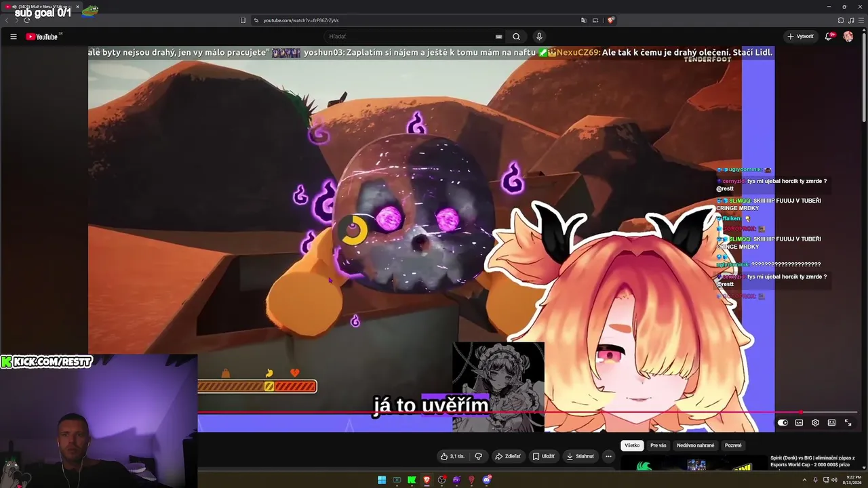868x488 pixels.
Task: Seek on the red video progress bar
Action: tap(528, 412)
